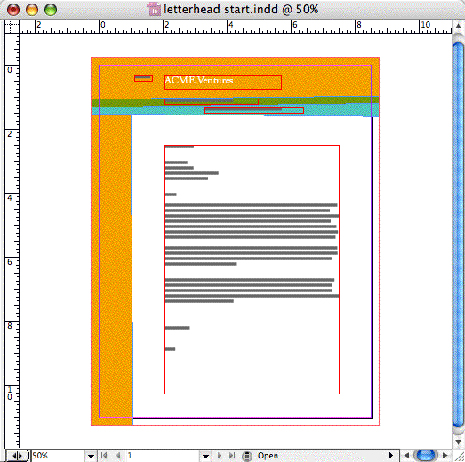The image size is (465, 462).
Task: Click the ruler origin crosshair icon
Action: click(12, 27)
